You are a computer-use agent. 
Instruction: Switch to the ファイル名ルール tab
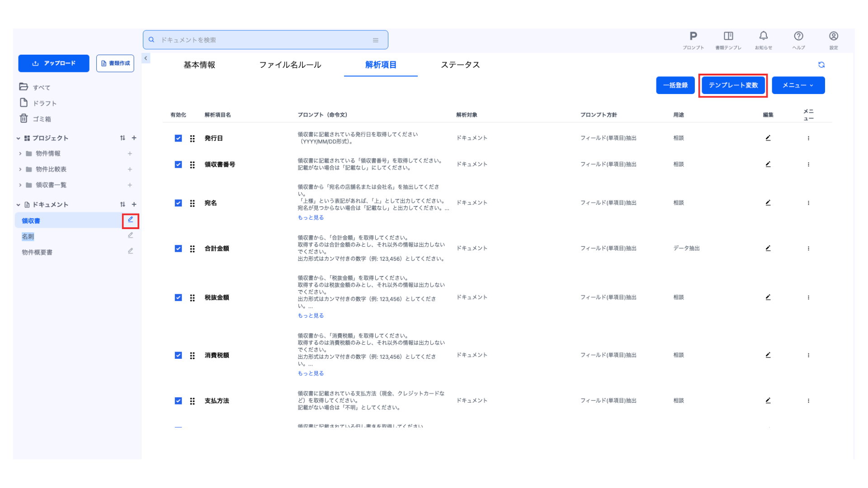[x=290, y=65]
